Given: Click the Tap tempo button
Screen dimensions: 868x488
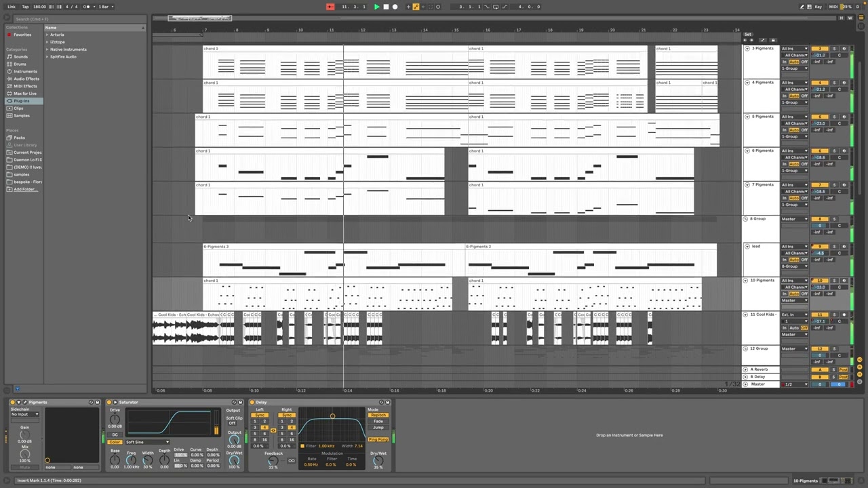Looking at the screenshot, I should click(x=25, y=7).
